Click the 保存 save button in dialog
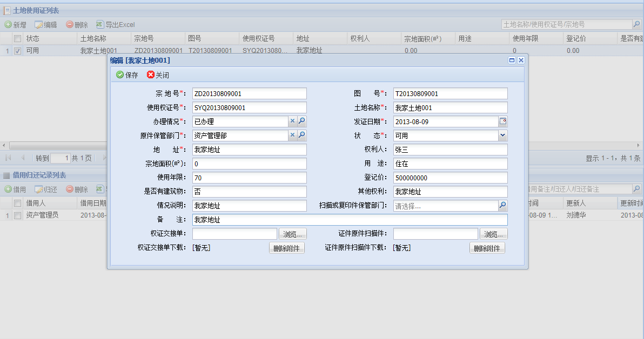This screenshot has height=339, width=644. tap(127, 74)
